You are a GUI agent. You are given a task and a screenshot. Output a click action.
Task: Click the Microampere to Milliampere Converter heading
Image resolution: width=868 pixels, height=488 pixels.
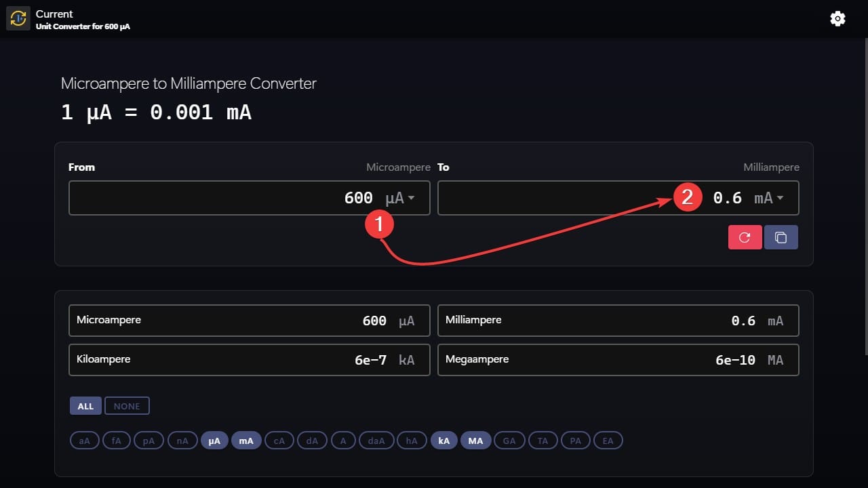point(189,83)
